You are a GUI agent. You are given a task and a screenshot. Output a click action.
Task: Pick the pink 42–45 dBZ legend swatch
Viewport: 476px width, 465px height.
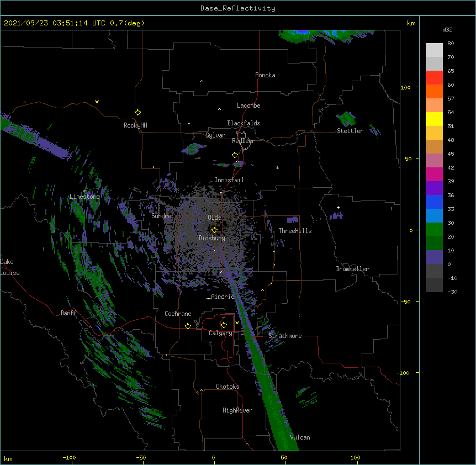point(434,161)
